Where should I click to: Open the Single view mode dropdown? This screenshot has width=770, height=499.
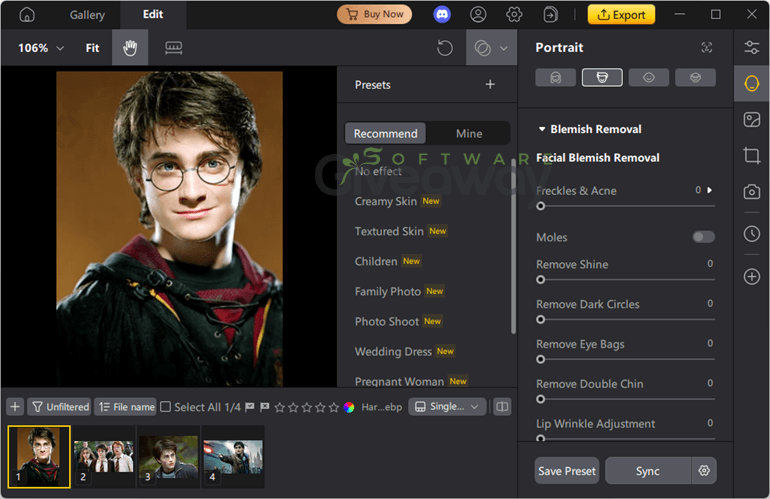tap(447, 407)
